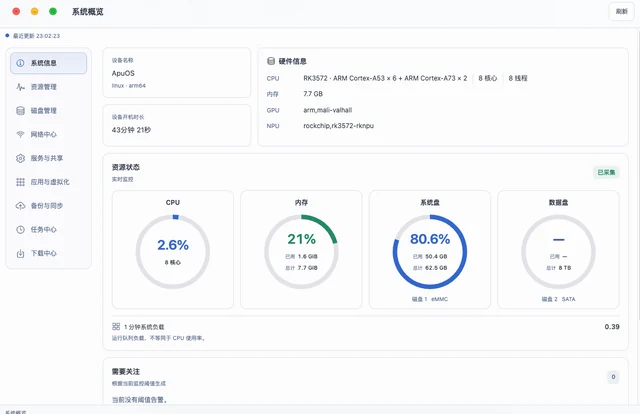Screen dimensions: 640x414
Task: Click the 资源管理 pulse icon
Action: click(20, 87)
